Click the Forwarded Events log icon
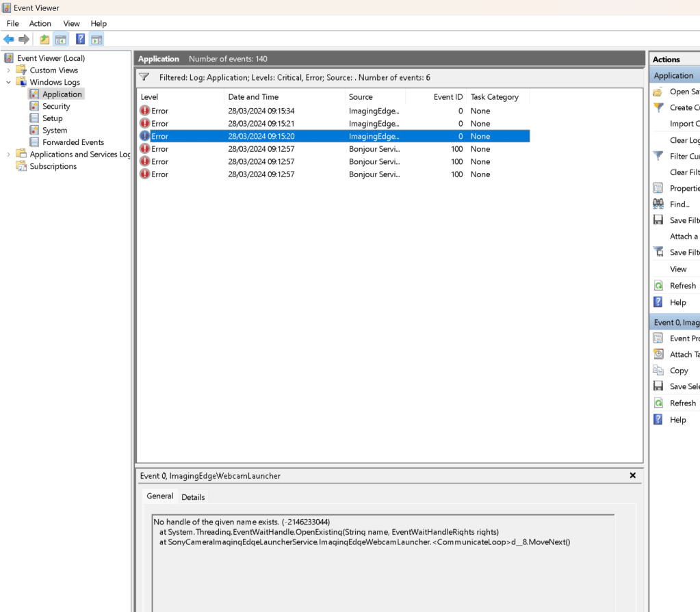 [x=34, y=142]
